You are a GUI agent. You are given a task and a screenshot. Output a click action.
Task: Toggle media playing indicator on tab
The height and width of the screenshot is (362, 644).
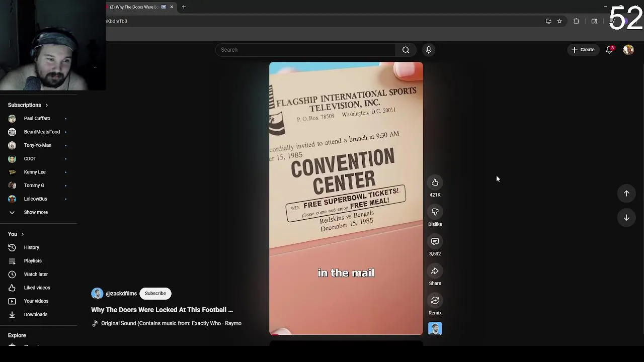[164, 7]
